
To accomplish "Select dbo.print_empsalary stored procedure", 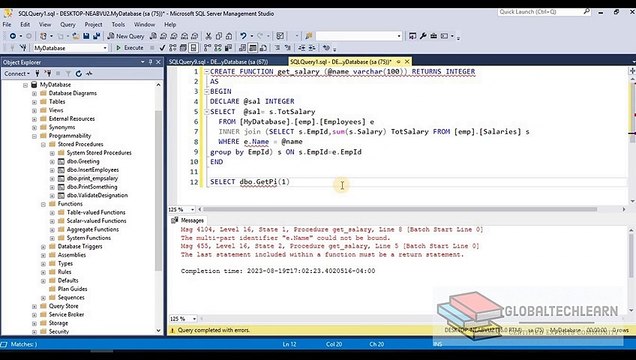I will 92,178.
